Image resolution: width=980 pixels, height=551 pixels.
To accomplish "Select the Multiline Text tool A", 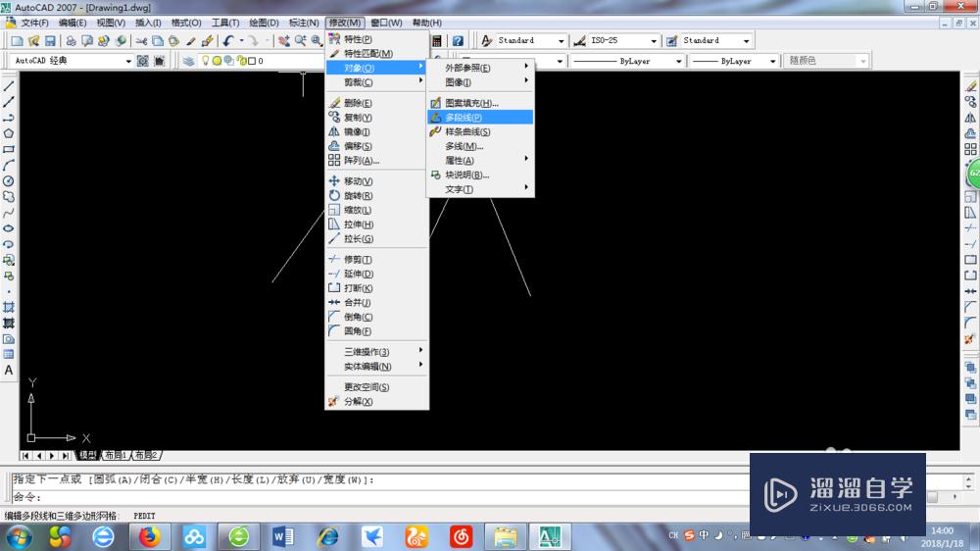I will point(9,371).
